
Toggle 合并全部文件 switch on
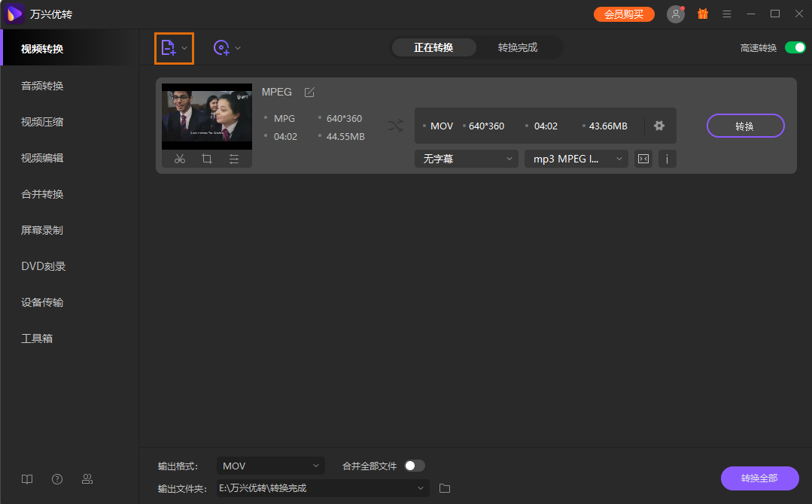(x=413, y=466)
